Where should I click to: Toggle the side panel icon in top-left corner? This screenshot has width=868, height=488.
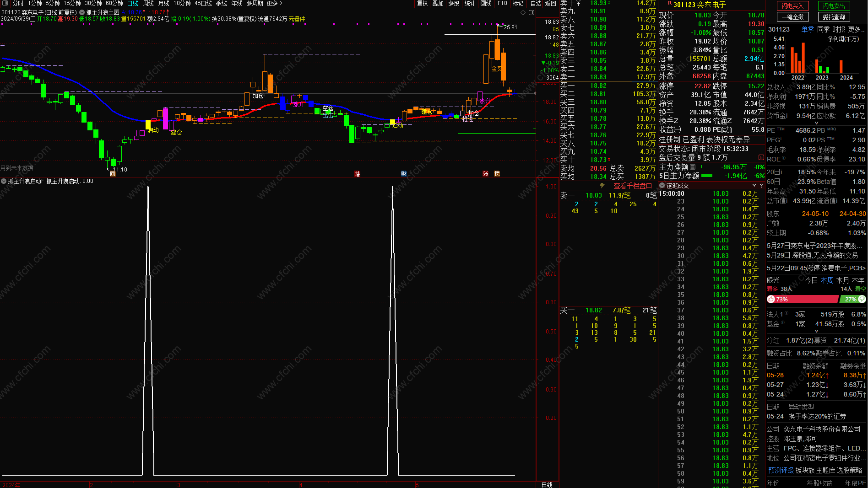[x=5, y=3]
